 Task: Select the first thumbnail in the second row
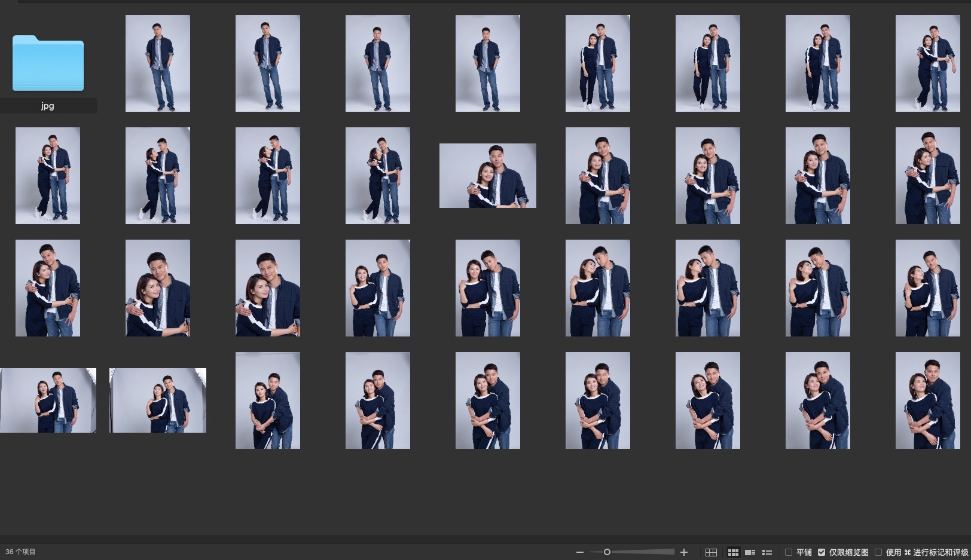[x=48, y=176]
